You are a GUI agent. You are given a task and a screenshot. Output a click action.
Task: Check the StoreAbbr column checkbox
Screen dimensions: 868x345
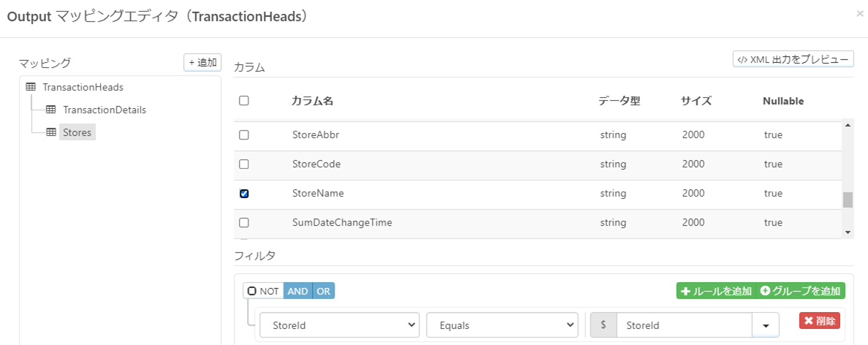coord(244,135)
